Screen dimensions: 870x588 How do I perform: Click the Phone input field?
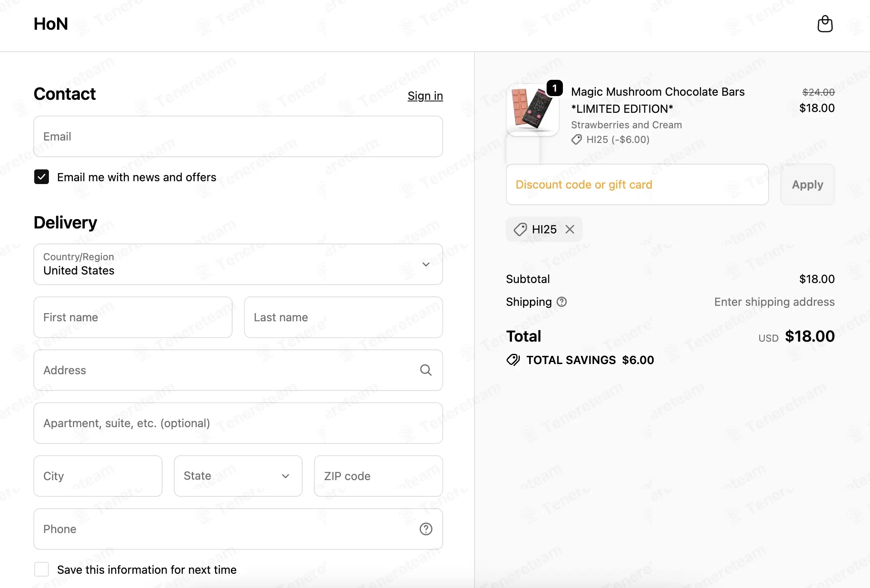pos(238,529)
